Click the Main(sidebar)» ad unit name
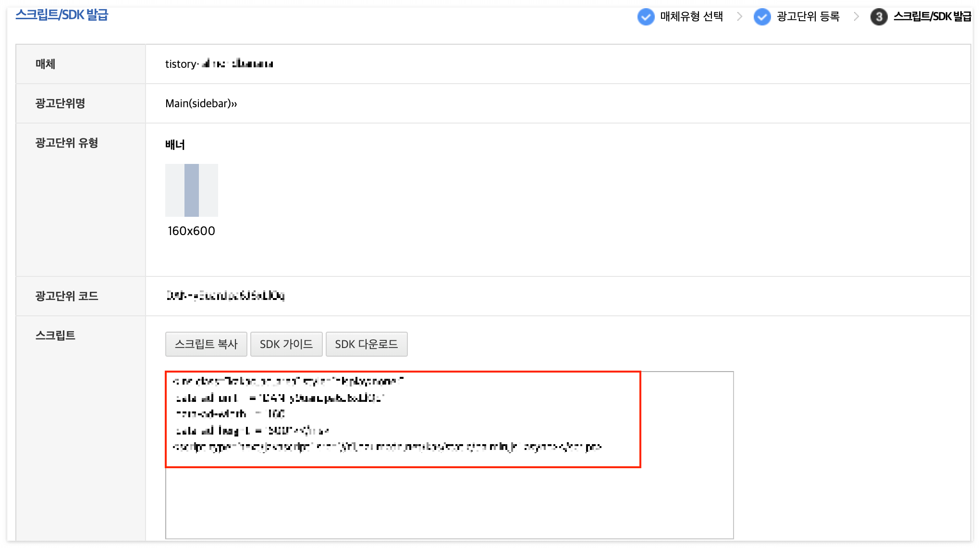This screenshot has height=548, width=980. [x=201, y=103]
